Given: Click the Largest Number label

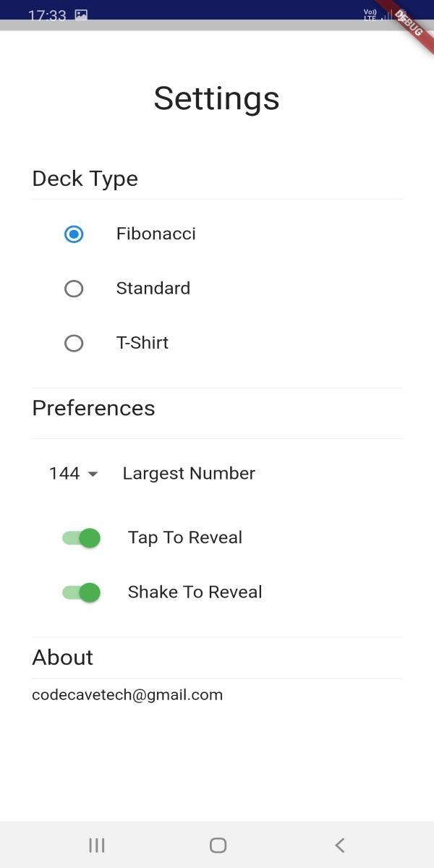Looking at the screenshot, I should click(x=189, y=473).
